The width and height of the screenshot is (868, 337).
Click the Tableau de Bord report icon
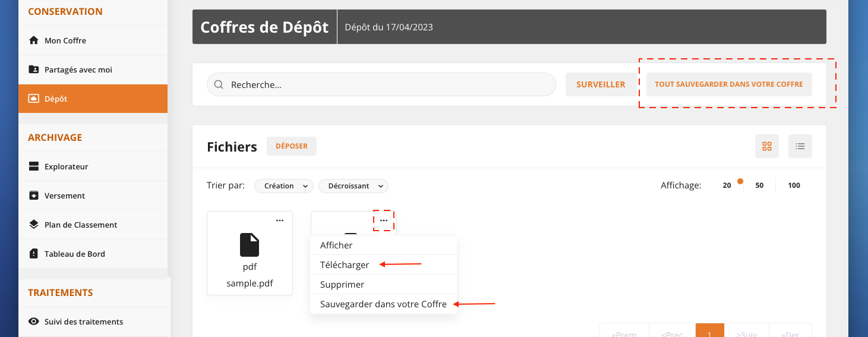[34, 254]
